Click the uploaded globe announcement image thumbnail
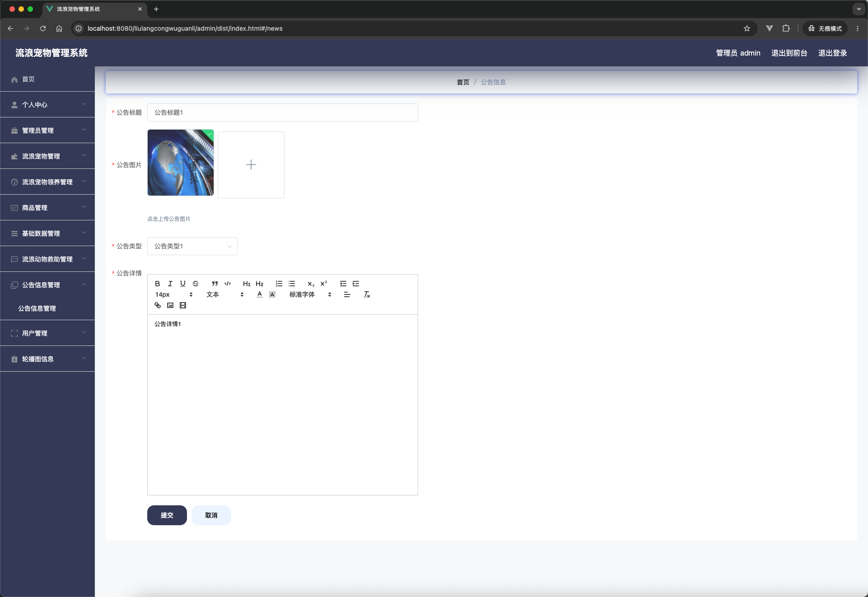 click(x=181, y=163)
